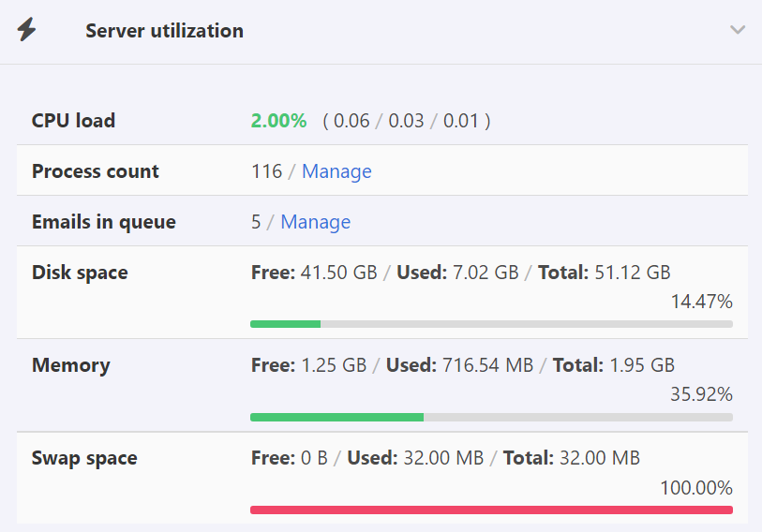Image resolution: width=762 pixels, height=532 pixels.
Task: Click the Disk space progress bar
Action: pyautogui.click(x=491, y=324)
